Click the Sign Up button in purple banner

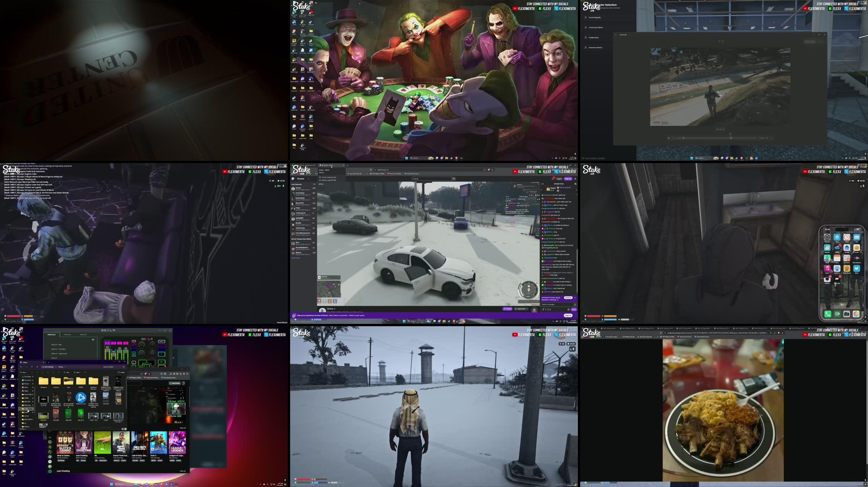[567, 315]
